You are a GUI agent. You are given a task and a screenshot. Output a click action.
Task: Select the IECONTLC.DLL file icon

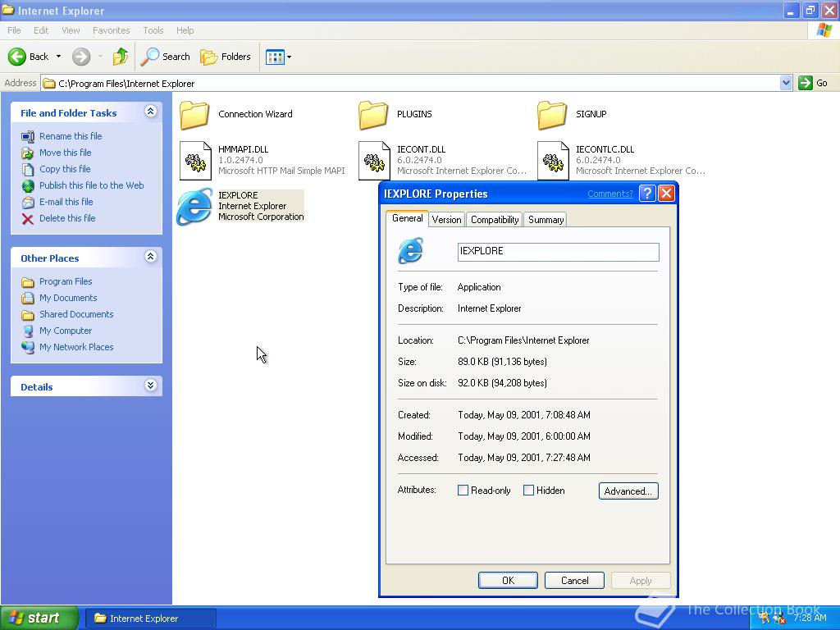554,161
